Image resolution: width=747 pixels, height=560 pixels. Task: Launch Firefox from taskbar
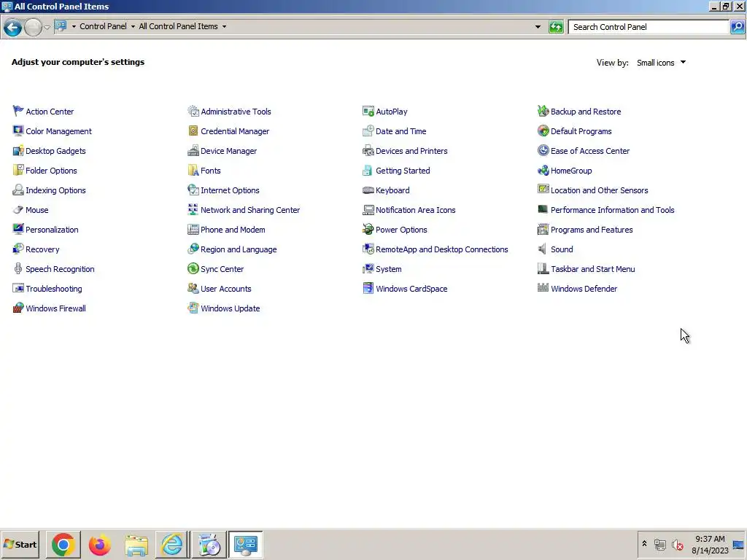click(99, 544)
